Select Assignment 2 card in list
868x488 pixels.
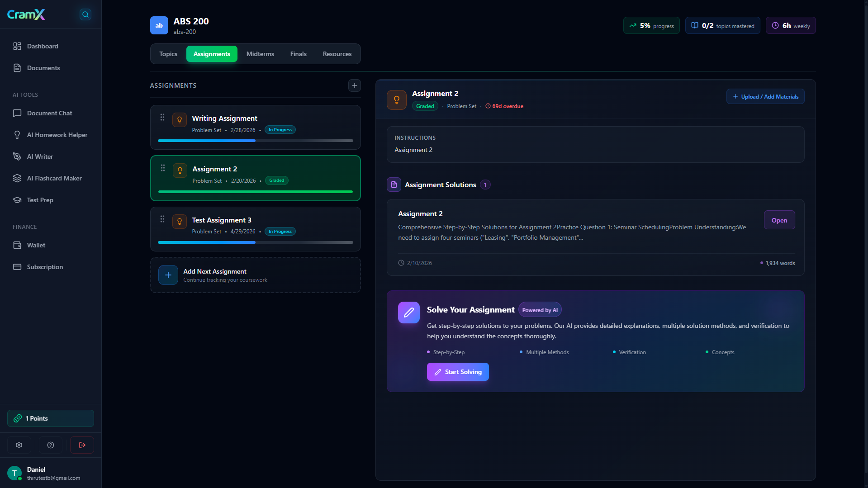point(256,178)
